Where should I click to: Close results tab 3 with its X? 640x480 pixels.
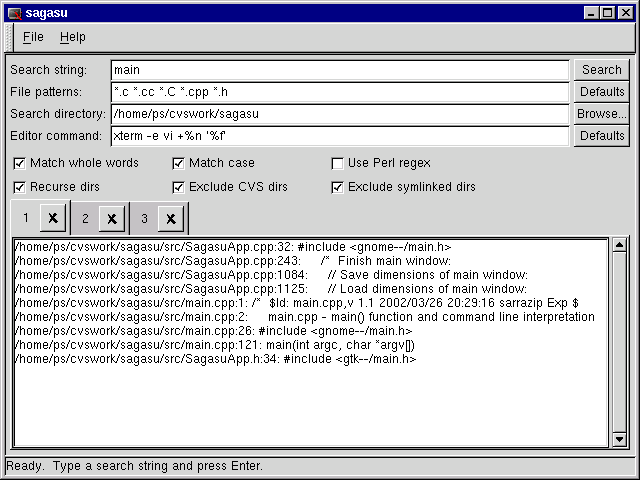coord(171,218)
